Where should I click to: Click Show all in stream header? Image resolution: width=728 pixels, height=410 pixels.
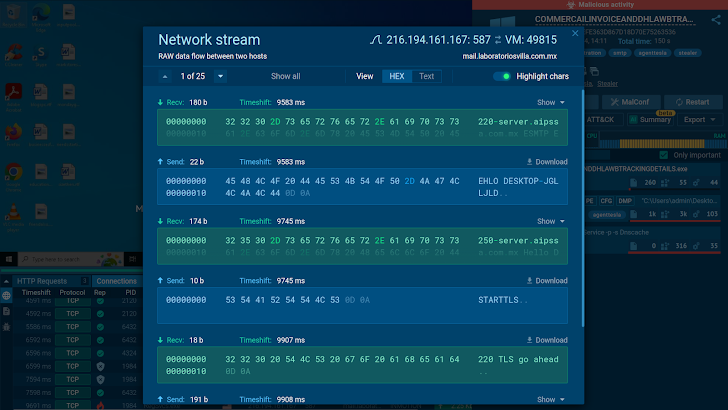pyautogui.click(x=285, y=76)
